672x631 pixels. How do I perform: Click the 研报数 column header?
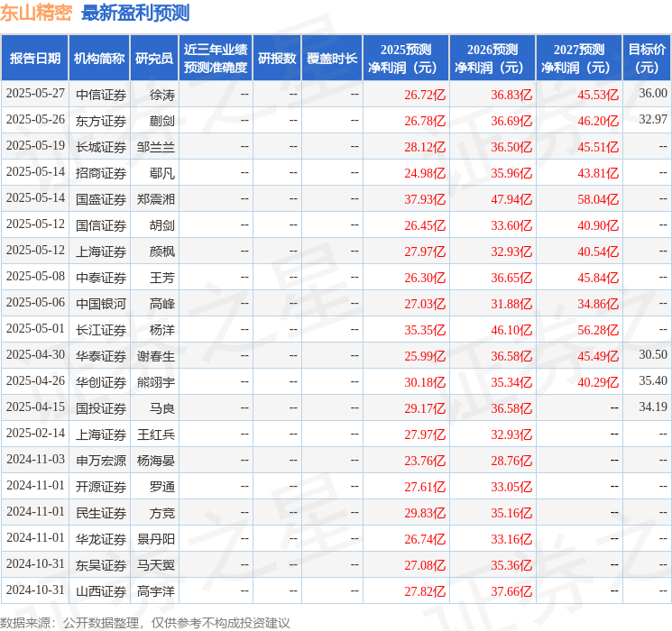pos(277,59)
